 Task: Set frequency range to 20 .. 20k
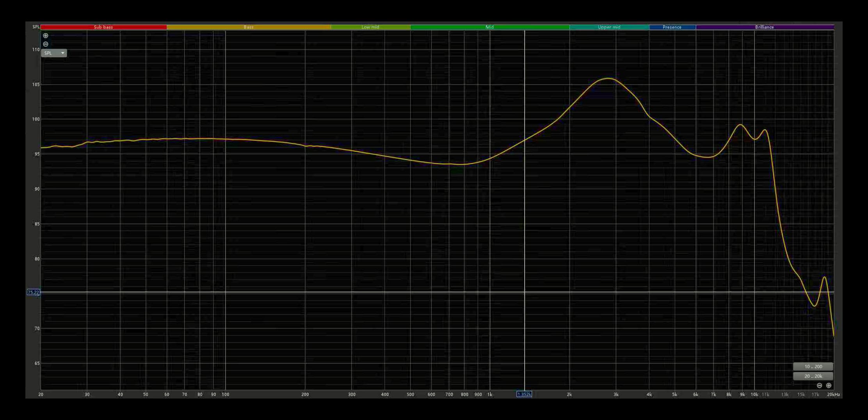tap(813, 376)
